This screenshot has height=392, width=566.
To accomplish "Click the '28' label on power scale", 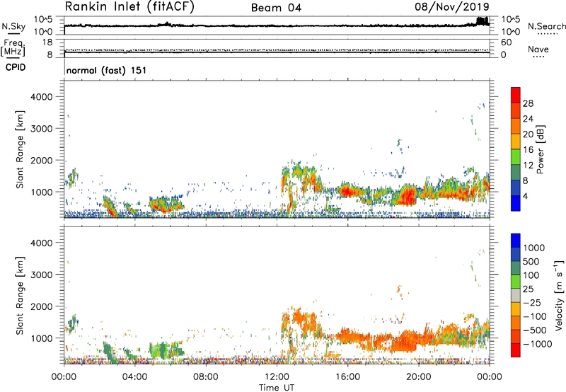I will coord(528,103).
